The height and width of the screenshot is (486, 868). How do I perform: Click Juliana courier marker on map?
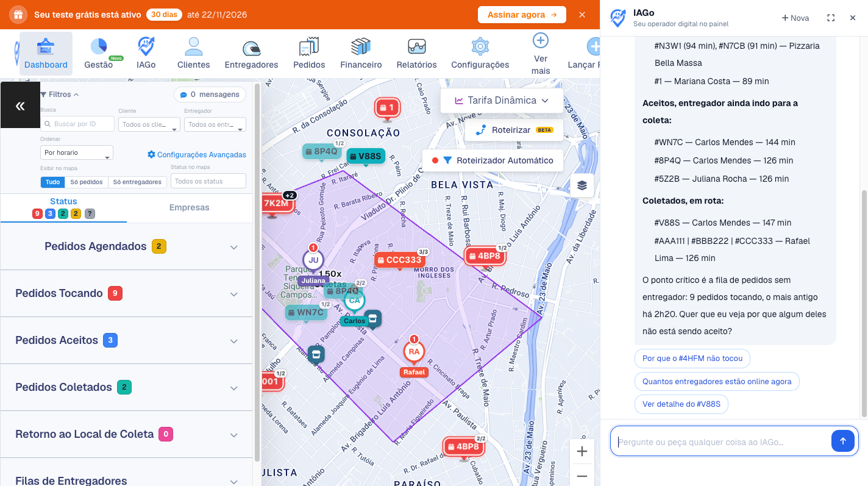tap(313, 260)
